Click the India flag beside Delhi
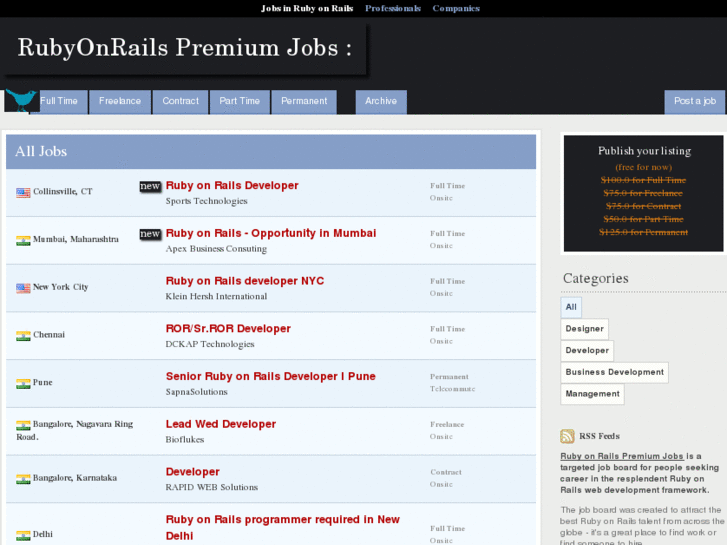The image size is (727, 545). [23, 535]
